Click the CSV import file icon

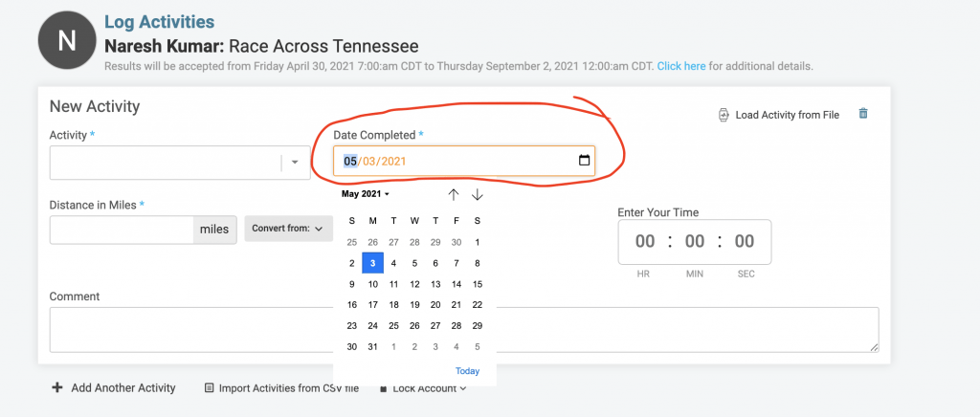210,387
